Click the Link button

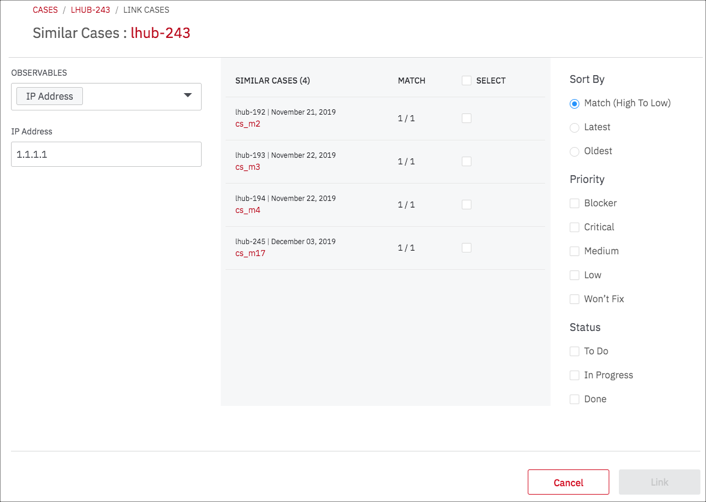point(659,482)
